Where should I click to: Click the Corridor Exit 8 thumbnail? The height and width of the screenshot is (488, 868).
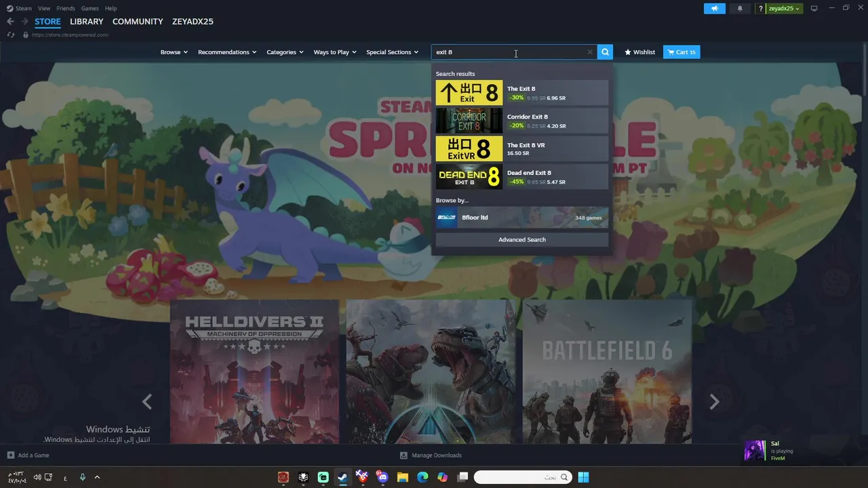pyautogui.click(x=469, y=121)
